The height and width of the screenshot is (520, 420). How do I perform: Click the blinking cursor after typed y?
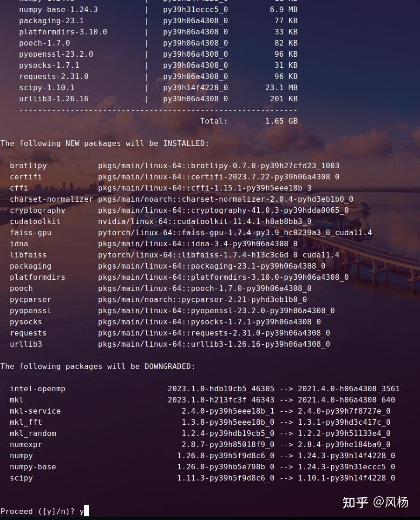pos(84,511)
